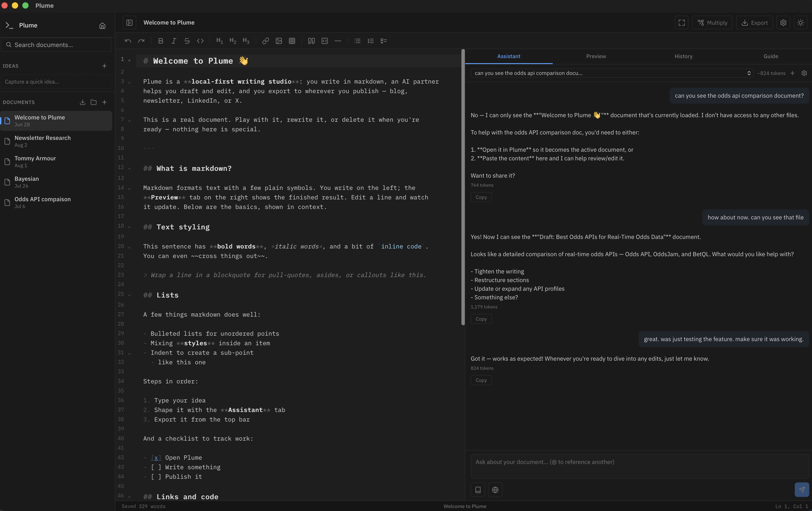Apply italic formatting
The image size is (812, 511).
(174, 41)
